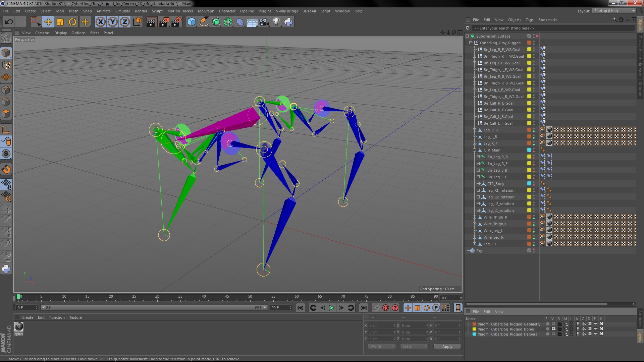Go to end of animation
The width and height of the screenshot is (644, 362).
[364, 308]
